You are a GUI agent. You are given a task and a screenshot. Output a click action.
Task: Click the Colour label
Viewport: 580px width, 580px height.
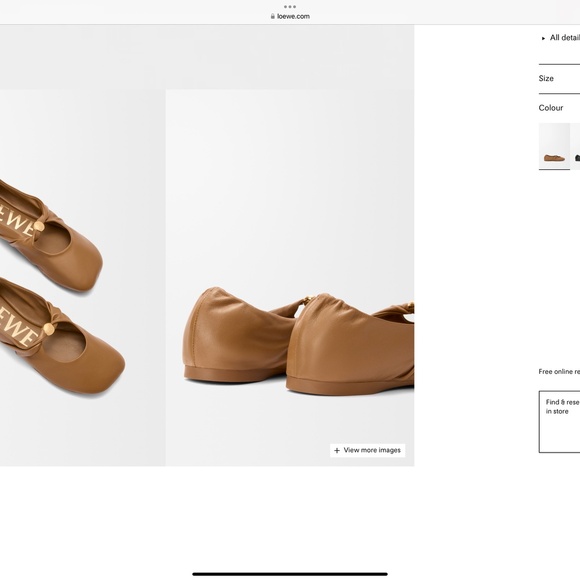(x=550, y=108)
